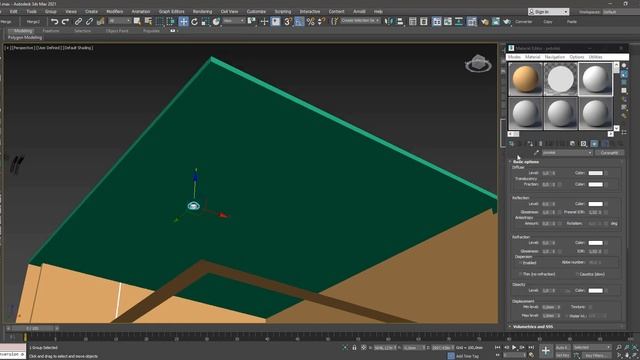Click the Merge2 toolbar button
The height and width of the screenshot is (360, 640).
click(33, 22)
